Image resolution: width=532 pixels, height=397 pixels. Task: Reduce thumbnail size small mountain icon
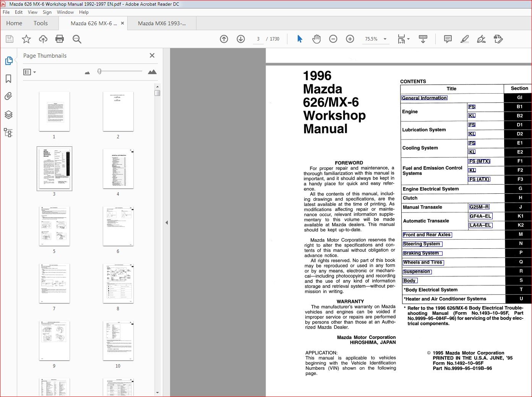87,73
